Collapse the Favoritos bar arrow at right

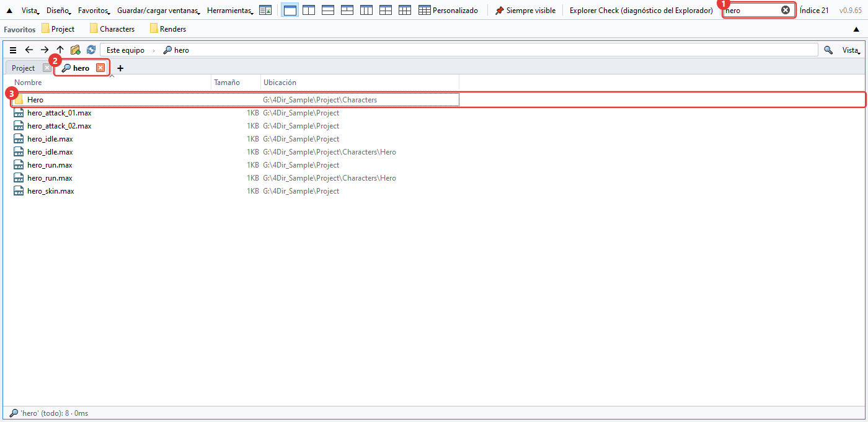pyautogui.click(x=856, y=29)
